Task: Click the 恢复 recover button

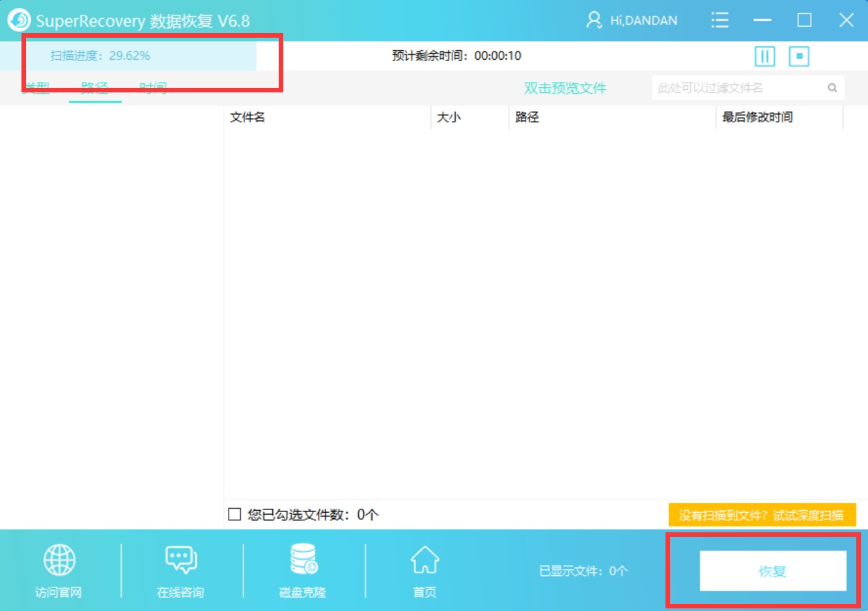Action: [x=772, y=571]
